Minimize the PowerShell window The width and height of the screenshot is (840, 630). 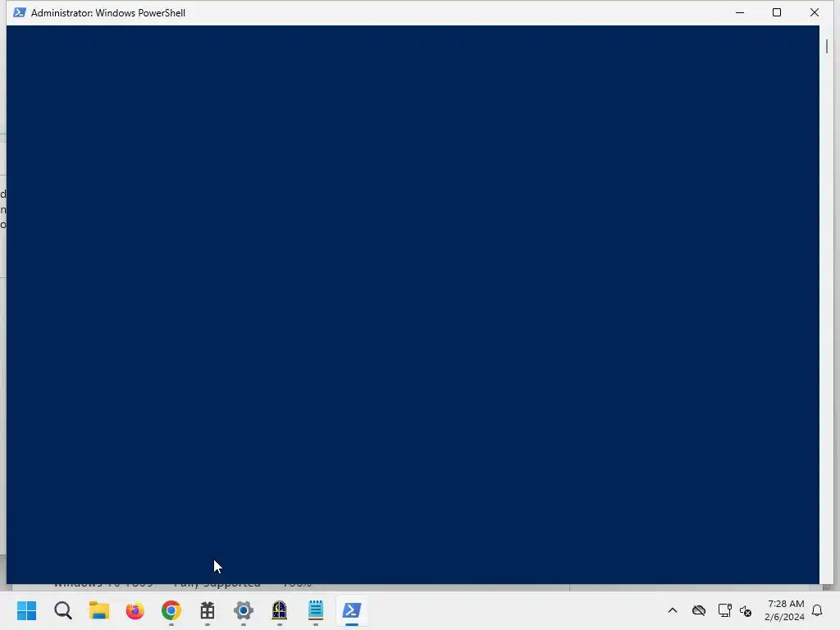pos(740,12)
